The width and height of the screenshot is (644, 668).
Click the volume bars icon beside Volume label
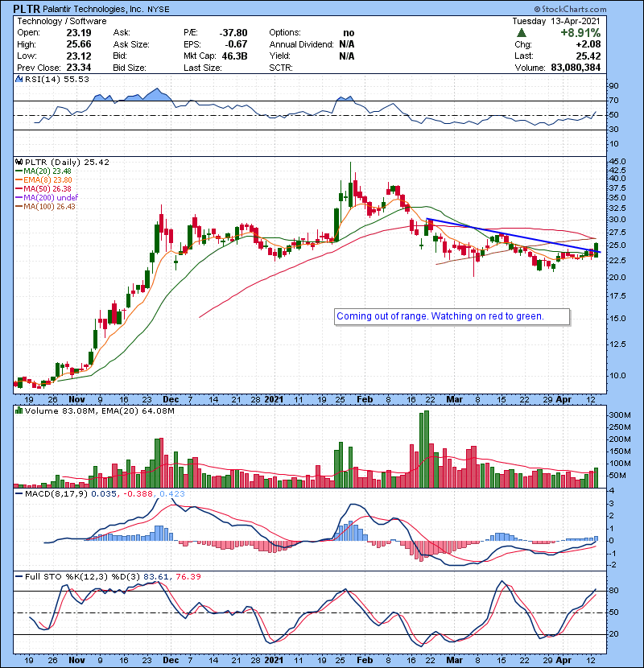pyautogui.click(x=19, y=410)
